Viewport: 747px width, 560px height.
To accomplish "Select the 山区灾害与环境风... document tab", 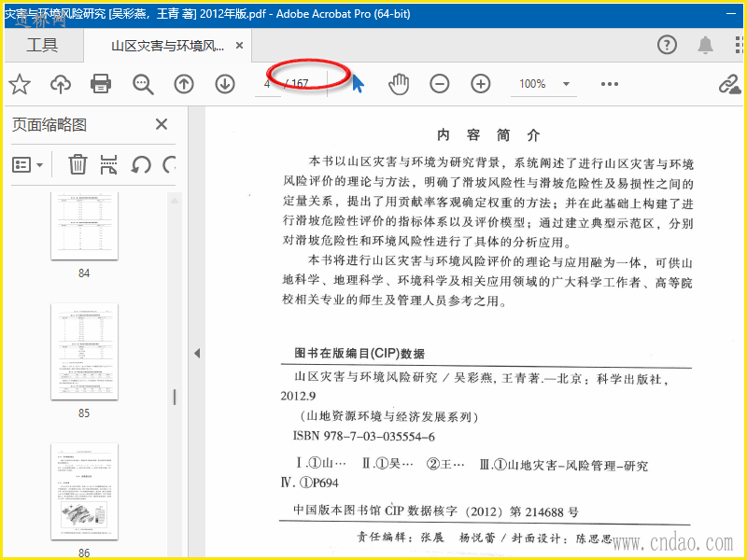I will click(x=168, y=46).
